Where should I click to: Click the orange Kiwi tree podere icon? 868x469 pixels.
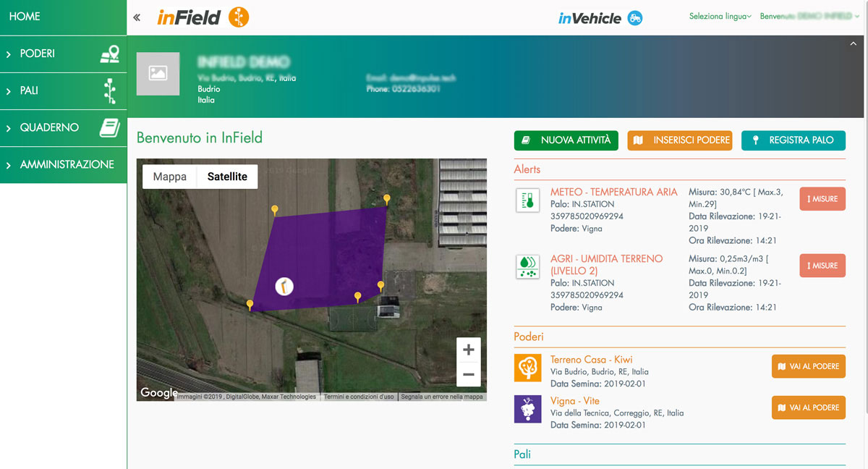pos(527,367)
